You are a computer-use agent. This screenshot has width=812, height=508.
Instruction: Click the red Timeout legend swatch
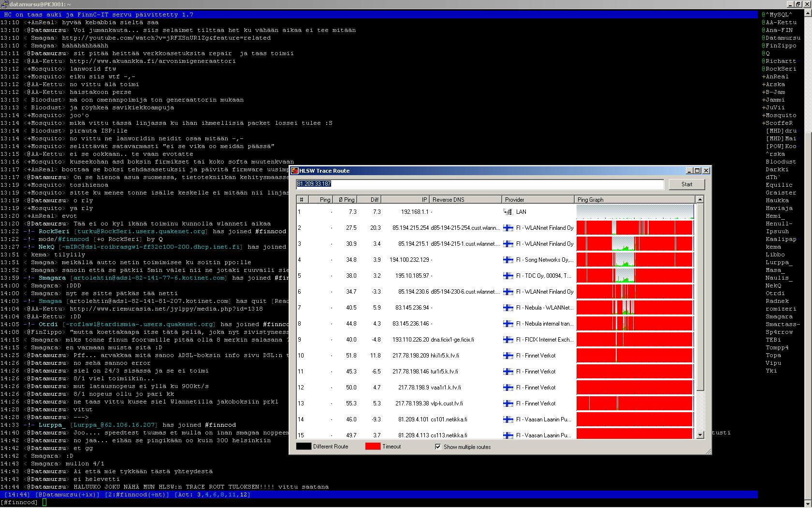[373, 447]
